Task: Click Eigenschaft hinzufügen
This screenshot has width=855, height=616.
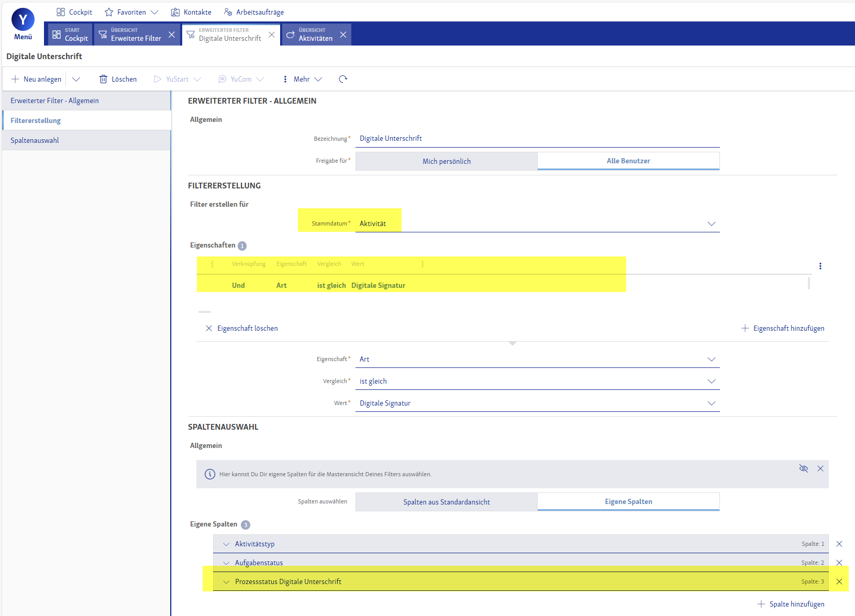Action: [x=783, y=328]
